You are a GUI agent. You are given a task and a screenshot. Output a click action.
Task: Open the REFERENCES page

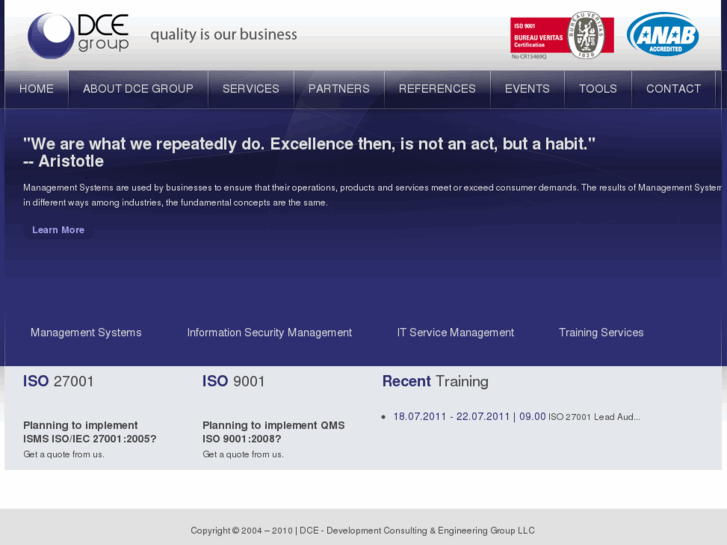(x=437, y=89)
